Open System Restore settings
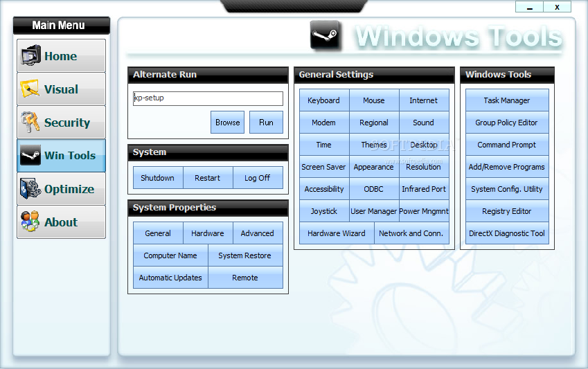The image size is (588, 369). (x=245, y=255)
